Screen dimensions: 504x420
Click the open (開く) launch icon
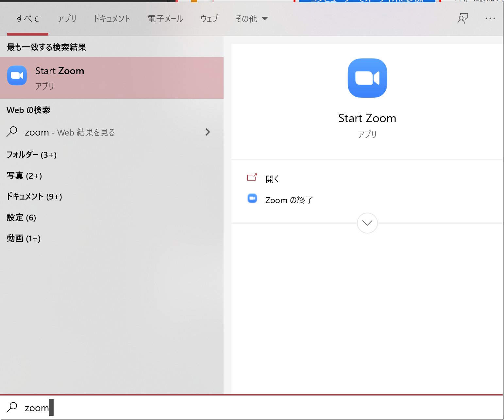coord(252,177)
